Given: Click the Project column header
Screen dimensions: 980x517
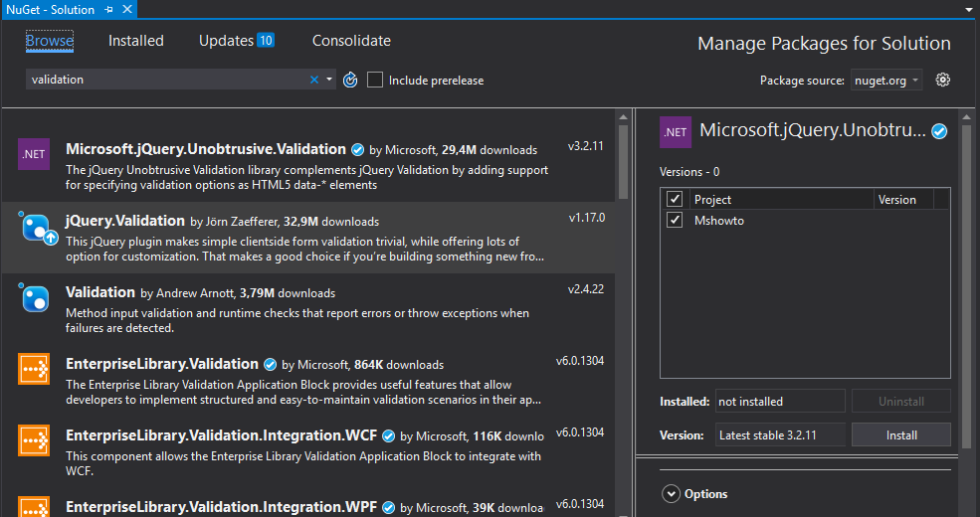Looking at the screenshot, I should coord(780,199).
